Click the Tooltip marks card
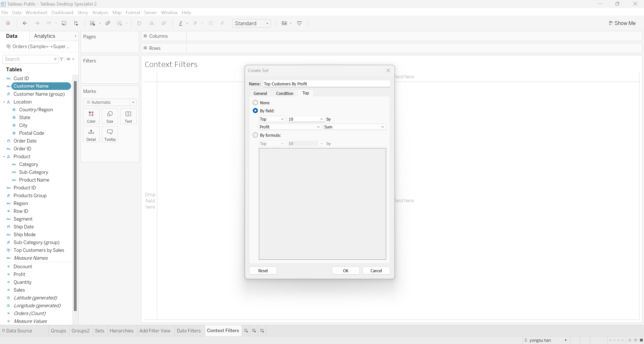The width and height of the screenshot is (644, 344). 110,134
